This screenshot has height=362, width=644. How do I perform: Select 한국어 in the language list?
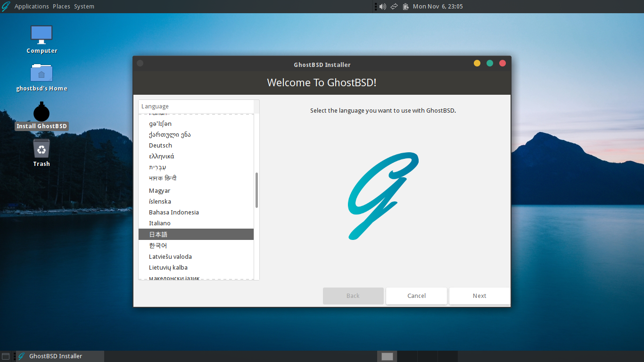196,246
